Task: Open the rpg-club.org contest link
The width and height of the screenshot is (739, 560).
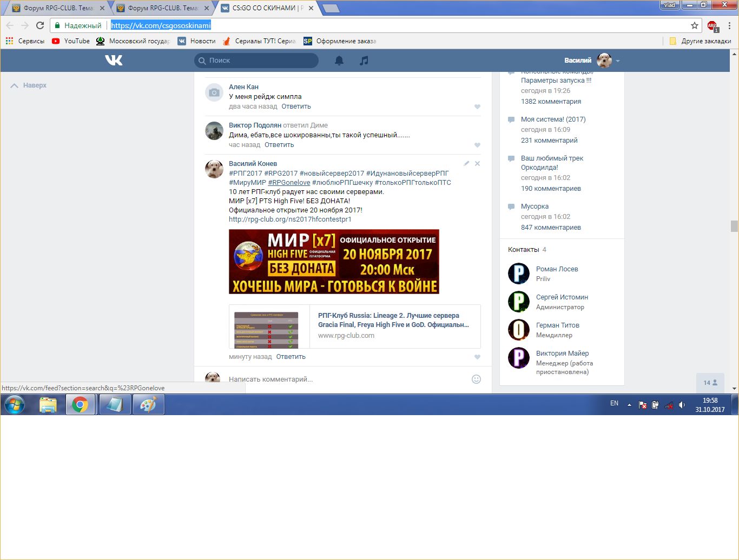Action: point(290,219)
